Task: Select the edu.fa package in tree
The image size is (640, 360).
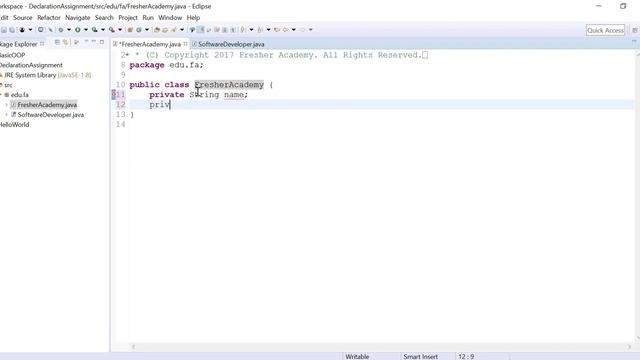Action: 20,95
